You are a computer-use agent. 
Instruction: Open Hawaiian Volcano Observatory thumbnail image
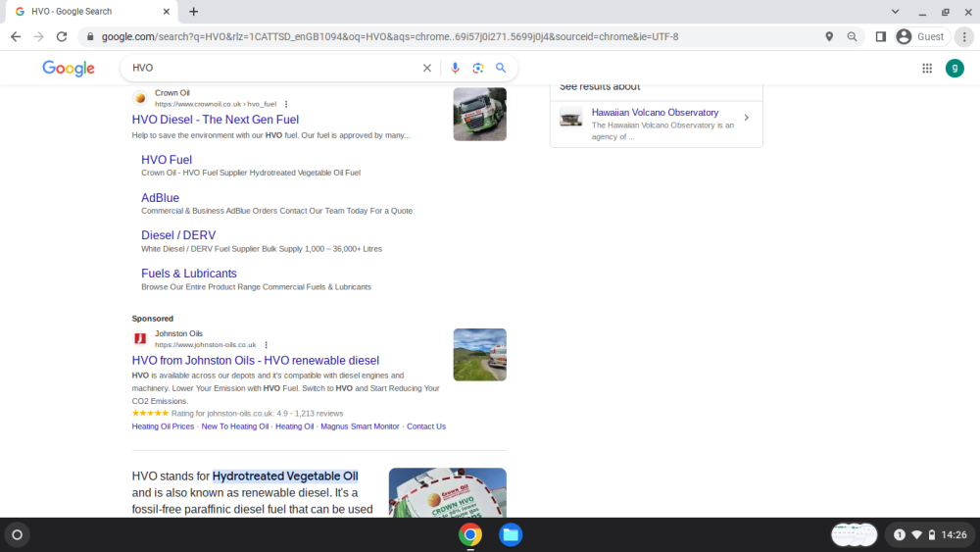tap(570, 117)
